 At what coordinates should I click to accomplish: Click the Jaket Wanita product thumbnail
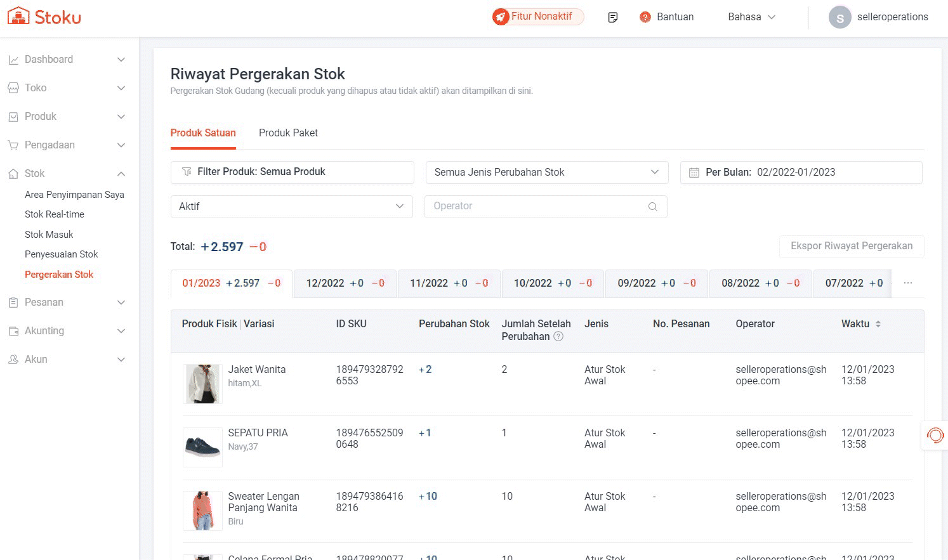202,384
